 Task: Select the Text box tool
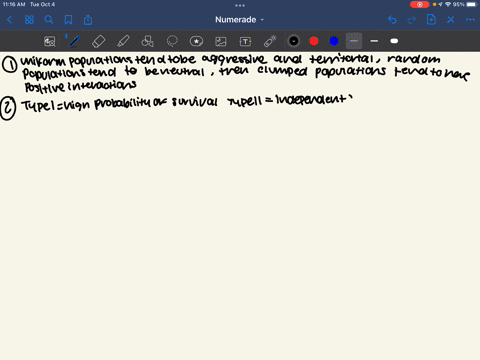[x=245, y=41]
